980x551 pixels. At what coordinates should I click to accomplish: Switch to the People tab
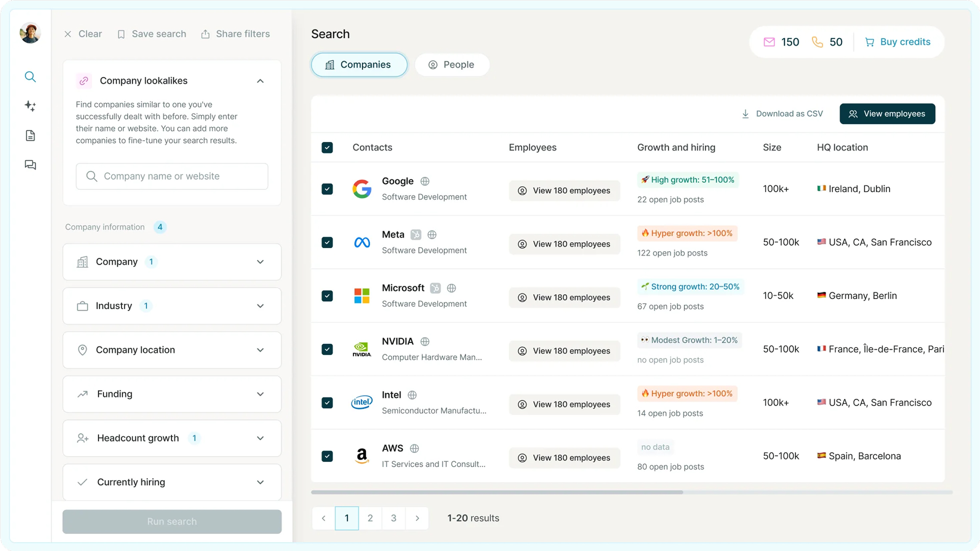(x=451, y=65)
